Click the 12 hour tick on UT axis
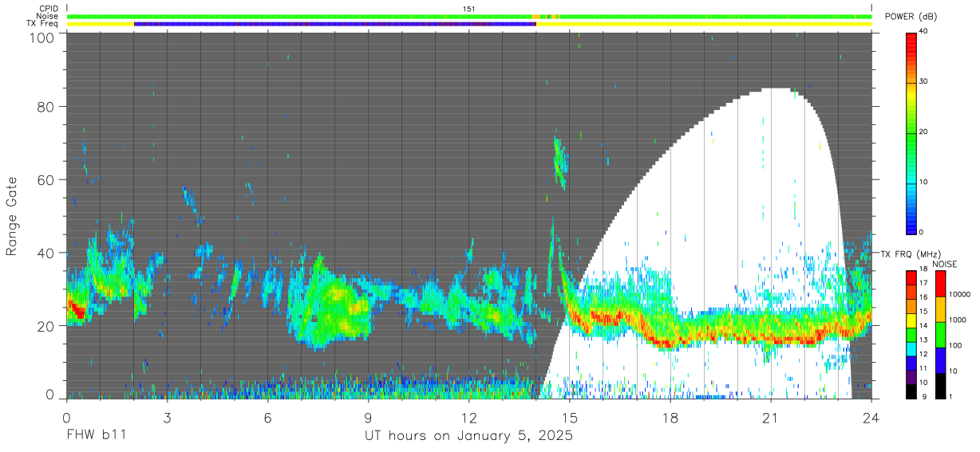 click(x=469, y=417)
